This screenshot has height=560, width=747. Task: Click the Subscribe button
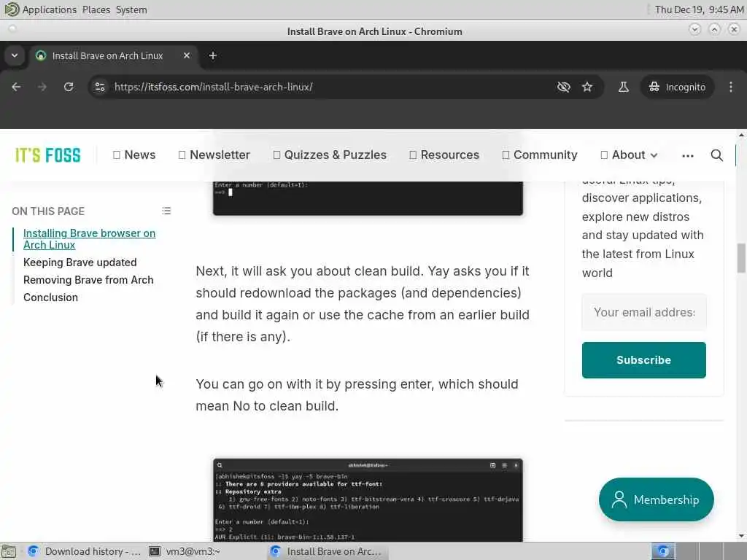(644, 360)
